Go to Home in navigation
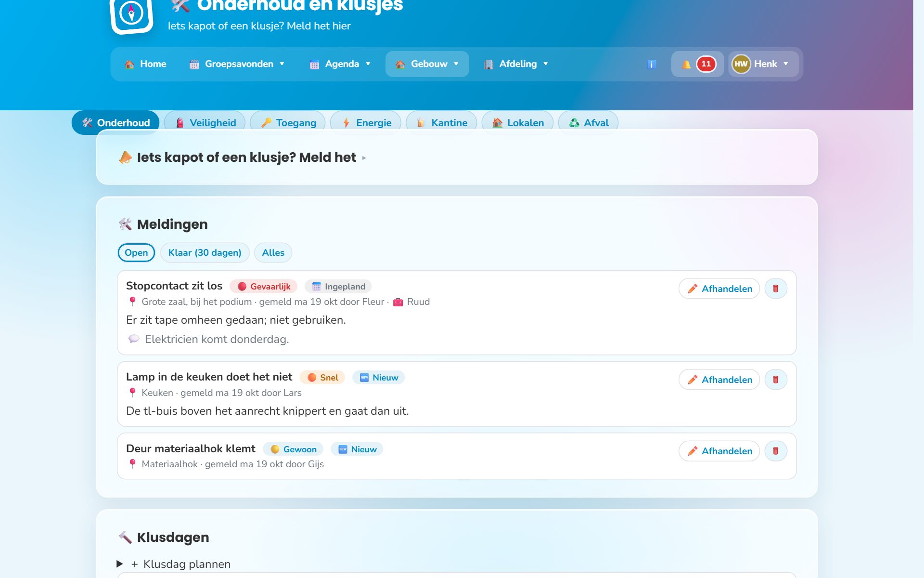The width and height of the screenshot is (924, 578). coord(145,64)
